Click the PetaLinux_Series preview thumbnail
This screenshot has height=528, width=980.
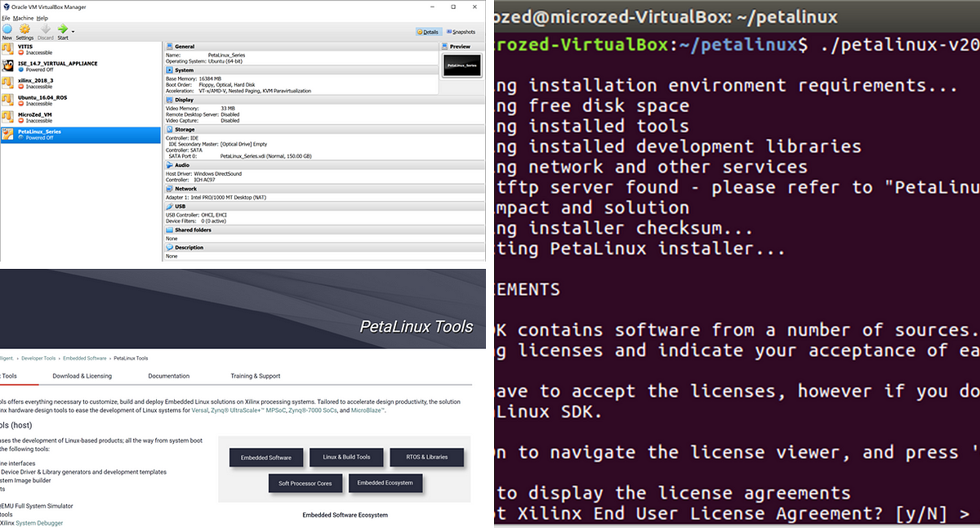[x=462, y=65]
